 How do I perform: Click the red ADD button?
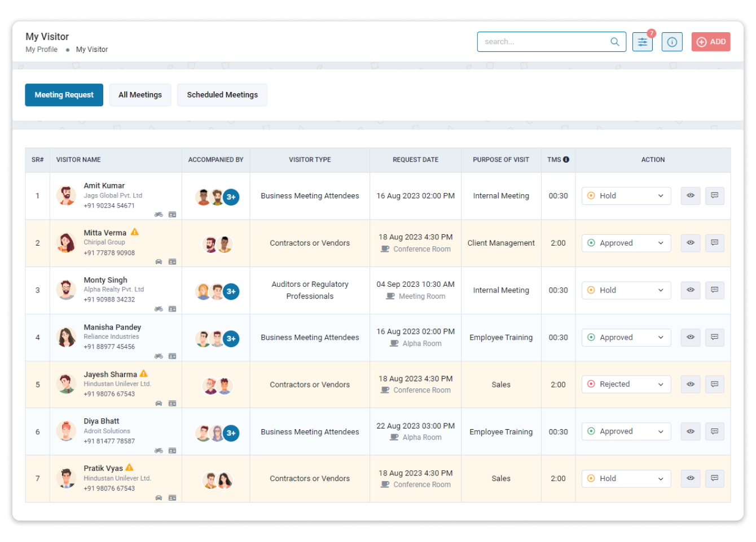tap(710, 42)
